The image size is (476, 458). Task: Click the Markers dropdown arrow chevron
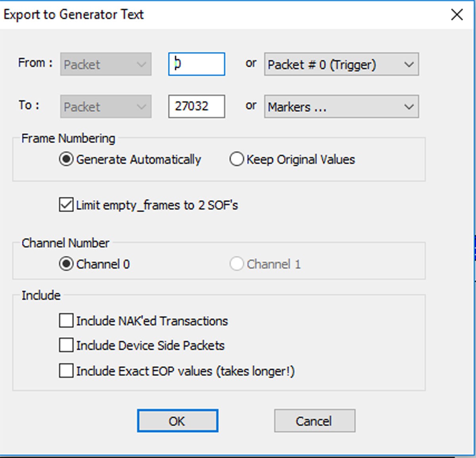tap(409, 107)
